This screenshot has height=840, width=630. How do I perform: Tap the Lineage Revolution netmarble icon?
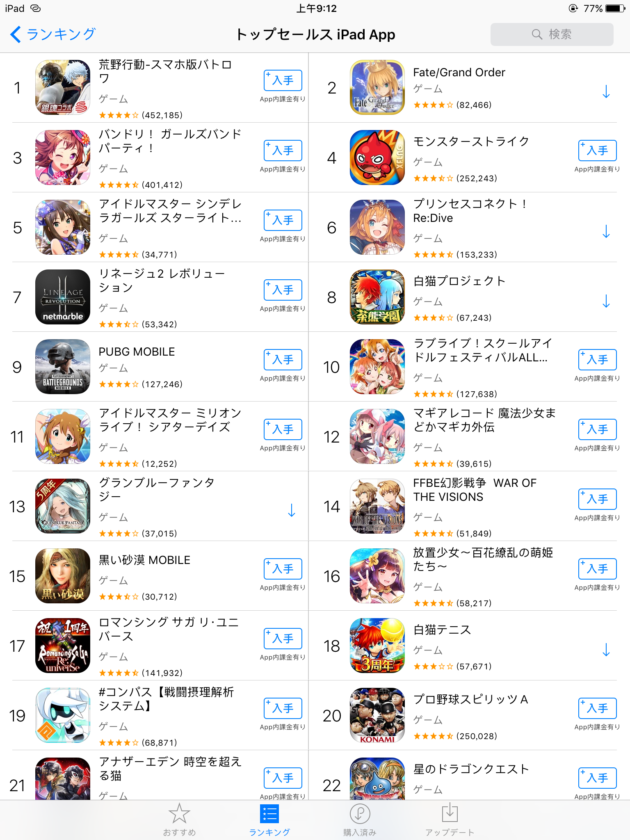click(x=63, y=297)
